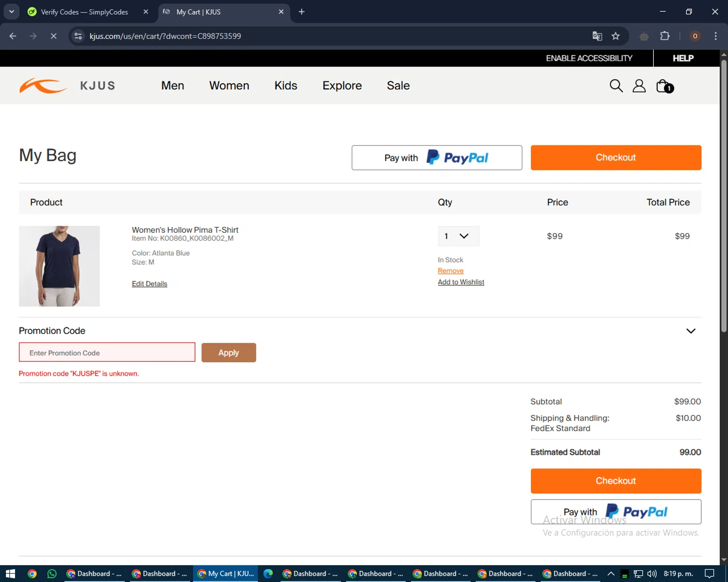Click Item No: K00860_K0086002_M text

click(182, 238)
